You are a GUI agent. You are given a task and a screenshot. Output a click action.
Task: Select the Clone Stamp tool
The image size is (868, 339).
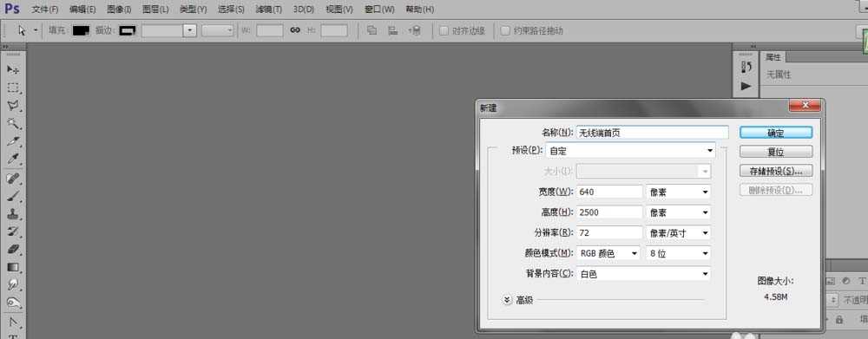tap(13, 214)
